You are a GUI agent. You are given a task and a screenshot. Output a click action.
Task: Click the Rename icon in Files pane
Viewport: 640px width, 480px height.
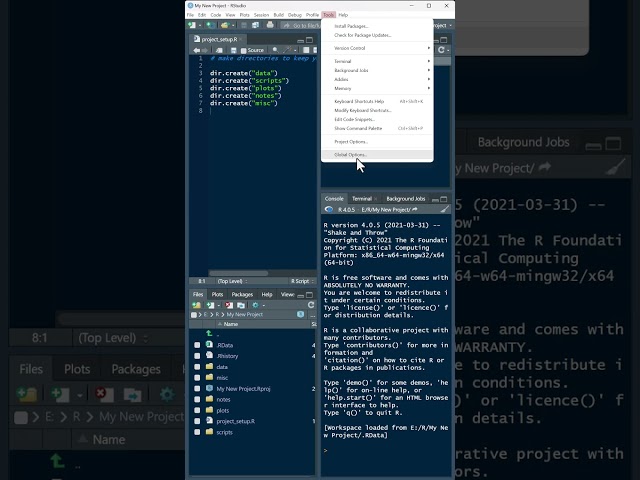[241, 305]
